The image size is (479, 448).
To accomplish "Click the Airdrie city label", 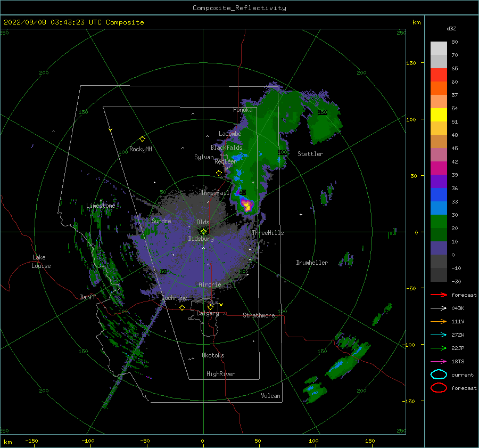I will [210, 284].
